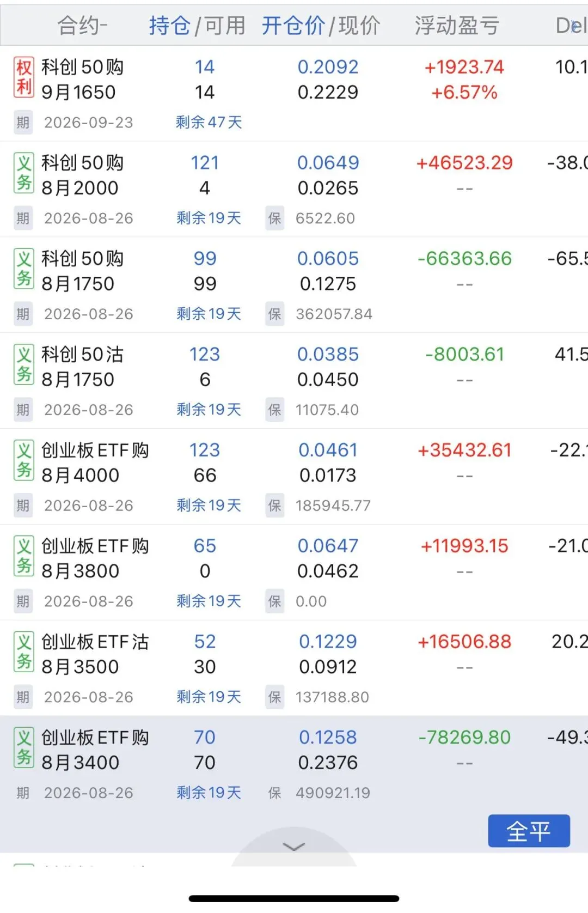This screenshot has height=913, width=588.
Task: Select the 开仓价/现价 column header
Action: point(321,26)
